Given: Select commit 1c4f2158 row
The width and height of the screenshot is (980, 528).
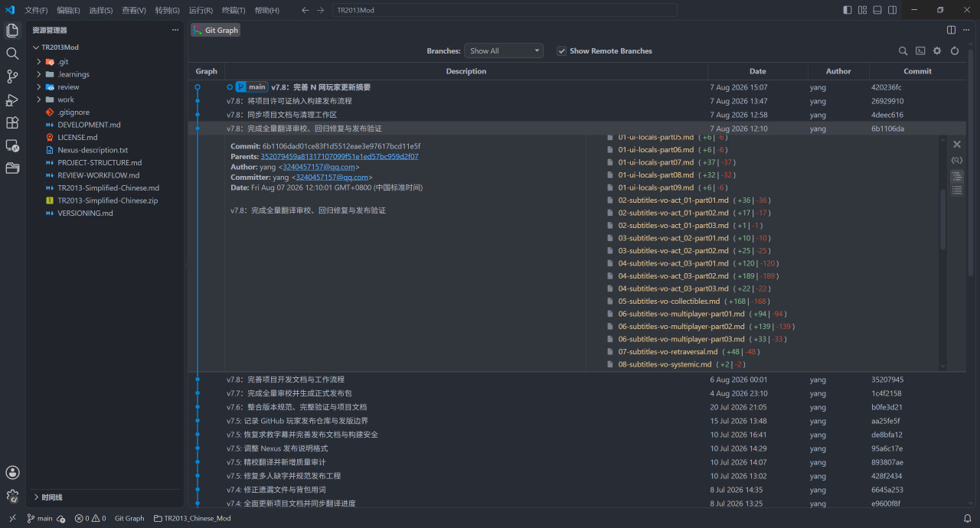Looking at the screenshot, I should (577, 393).
